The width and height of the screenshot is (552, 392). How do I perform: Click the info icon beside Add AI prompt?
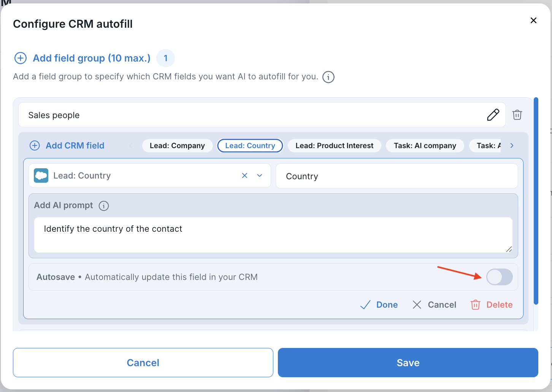pyautogui.click(x=104, y=206)
